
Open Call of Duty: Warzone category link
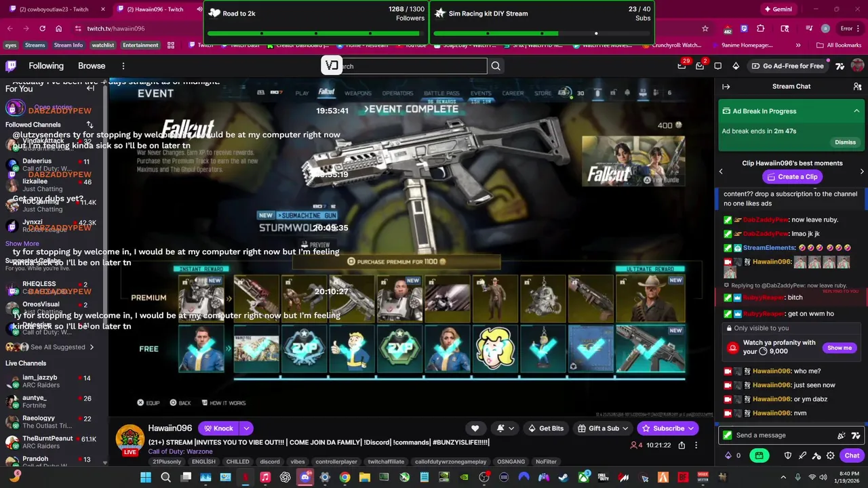[180, 451]
